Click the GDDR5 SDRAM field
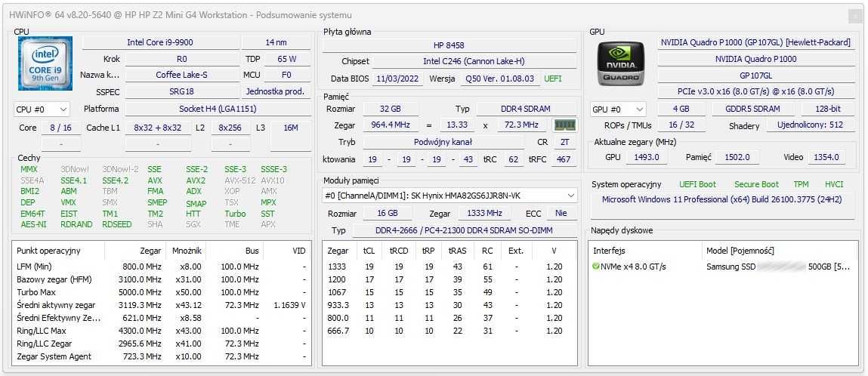 [x=752, y=109]
